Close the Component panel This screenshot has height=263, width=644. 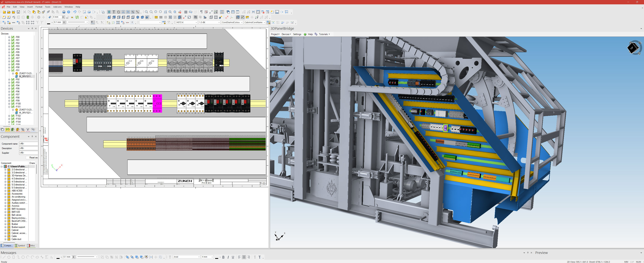(x=36, y=137)
